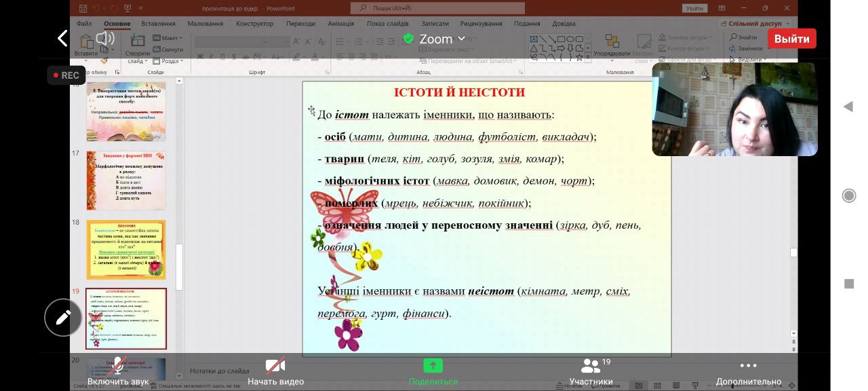Open the Контур фігури shape outline dropdown

[683, 48]
